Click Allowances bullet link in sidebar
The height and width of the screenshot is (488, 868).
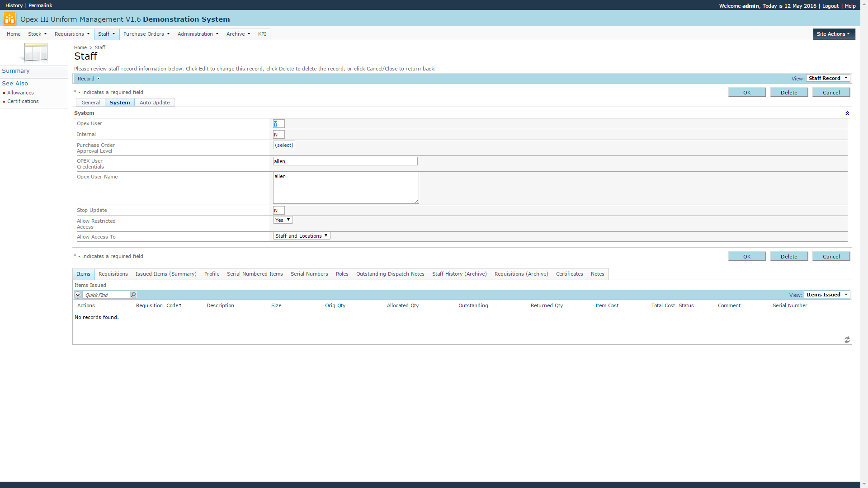pyautogui.click(x=20, y=93)
